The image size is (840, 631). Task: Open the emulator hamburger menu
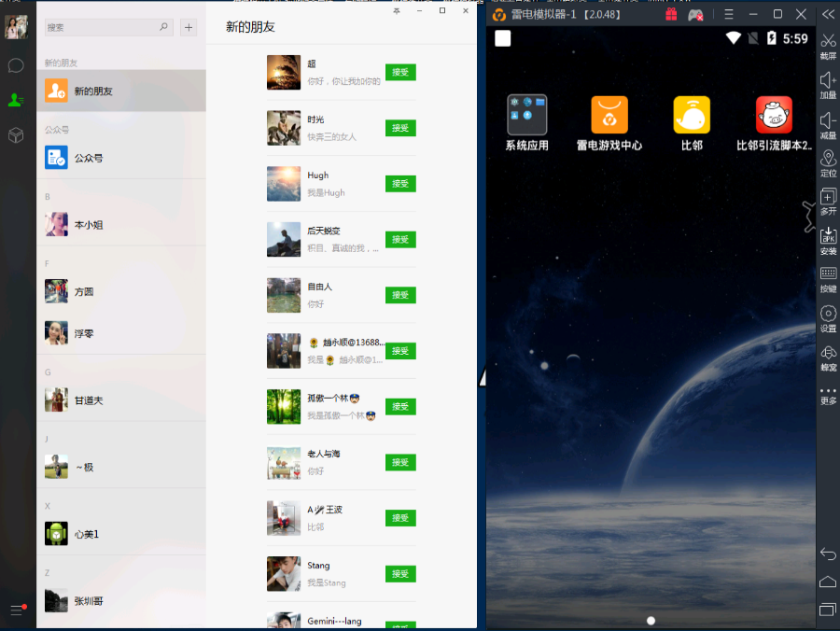tap(729, 14)
